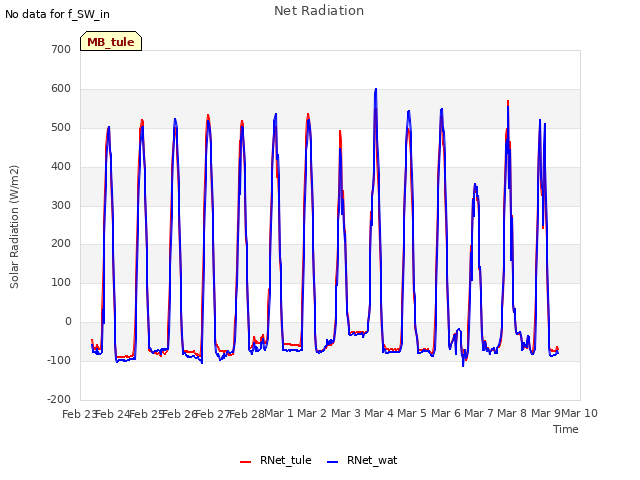This screenshot has height=480, width=640.
Task: Click the Mar 7 x-axis date label
Action: [x=479, y=413]
